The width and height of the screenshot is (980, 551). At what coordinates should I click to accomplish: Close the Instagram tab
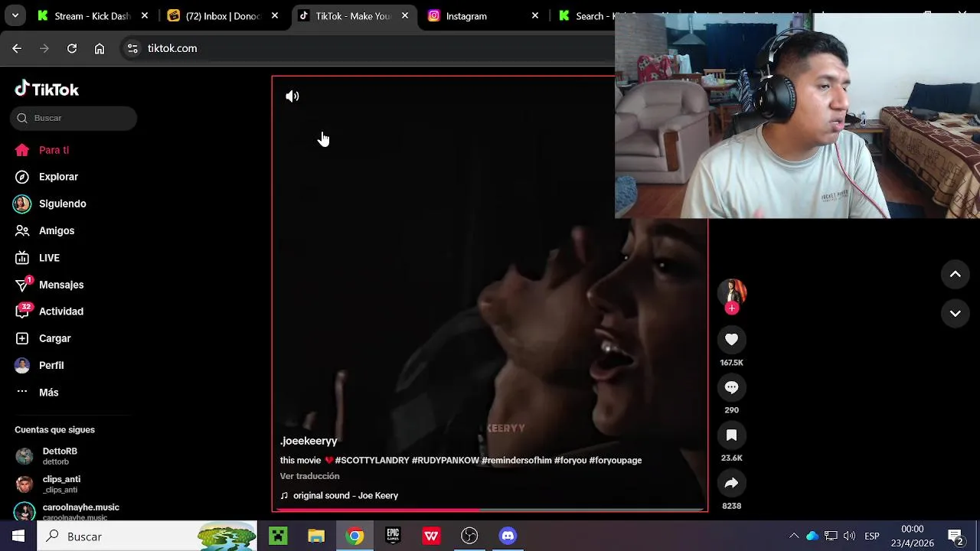[535, 15]
